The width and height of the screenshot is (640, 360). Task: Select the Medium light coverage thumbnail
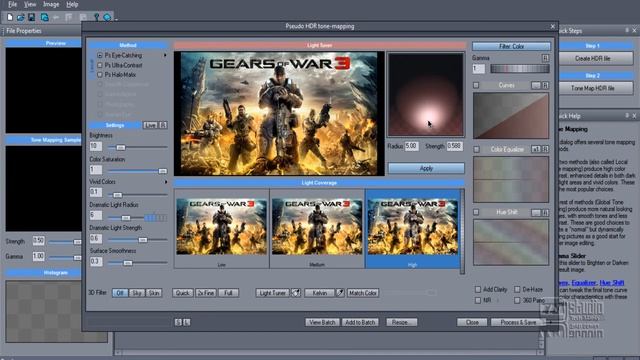click(x=317, y=229)
